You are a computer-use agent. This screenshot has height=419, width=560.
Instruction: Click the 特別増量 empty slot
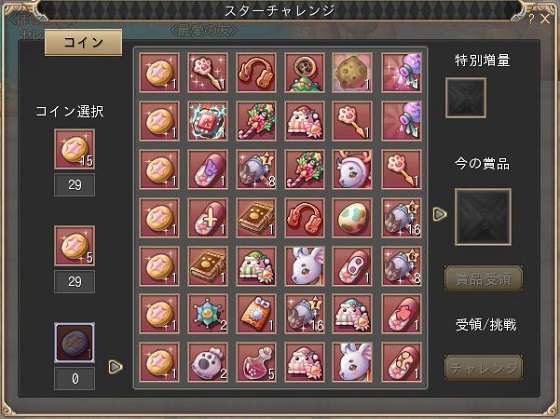point(465,98)
